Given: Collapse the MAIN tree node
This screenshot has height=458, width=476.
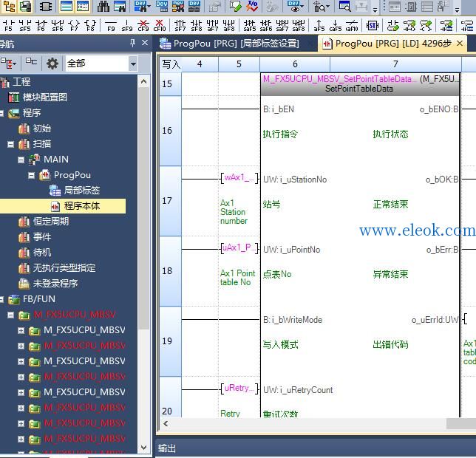Looking at the screenshot, I should pyautogui.click(x=21, y=160).
